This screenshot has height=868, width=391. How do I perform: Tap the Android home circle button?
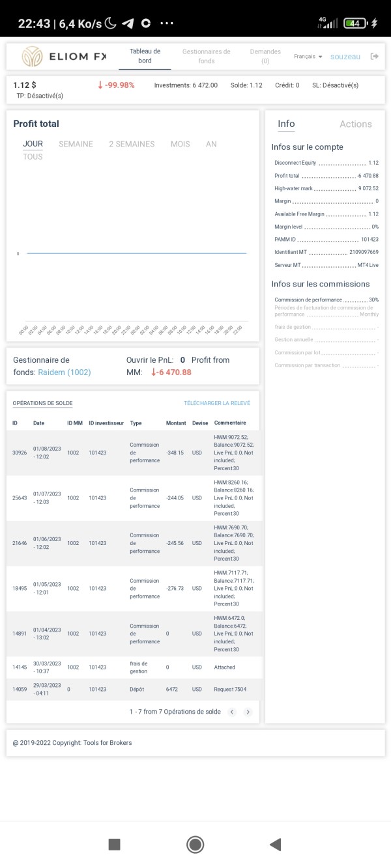pos(195,845)
